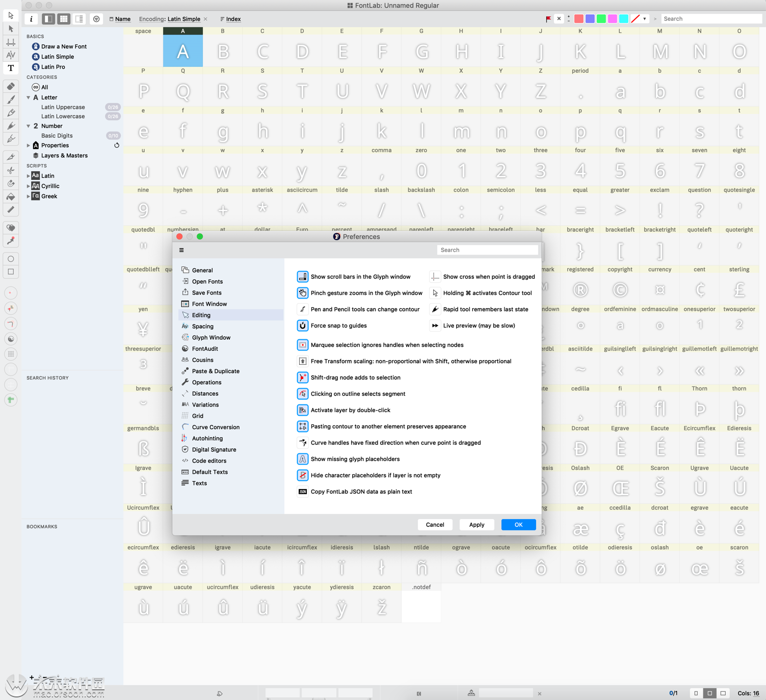Click OK in Preferences dialog
The height and width of the screenshot is (700, 766).
point(518,525)
